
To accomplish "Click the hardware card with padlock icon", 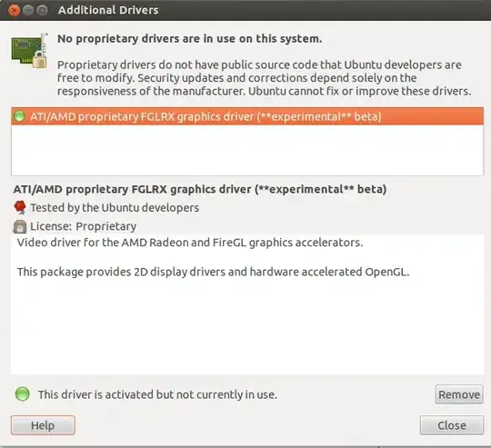I will pyautogui.click(x=30, y=50).
